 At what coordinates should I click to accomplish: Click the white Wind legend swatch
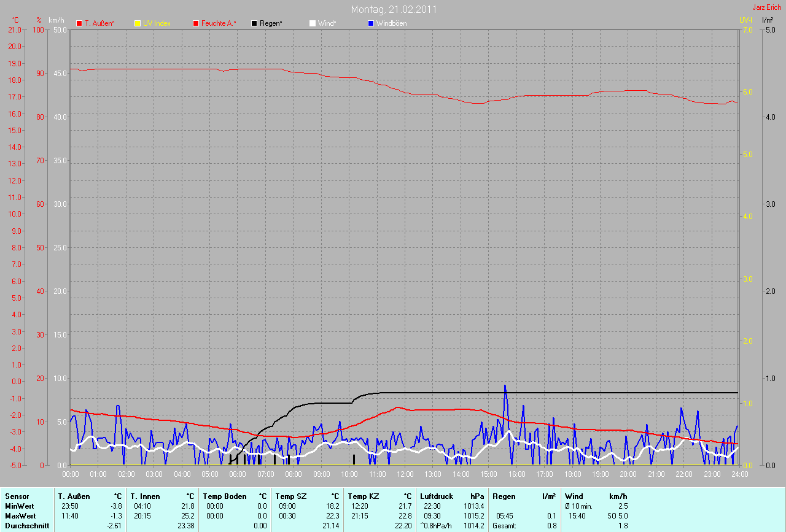pos(313,23)
